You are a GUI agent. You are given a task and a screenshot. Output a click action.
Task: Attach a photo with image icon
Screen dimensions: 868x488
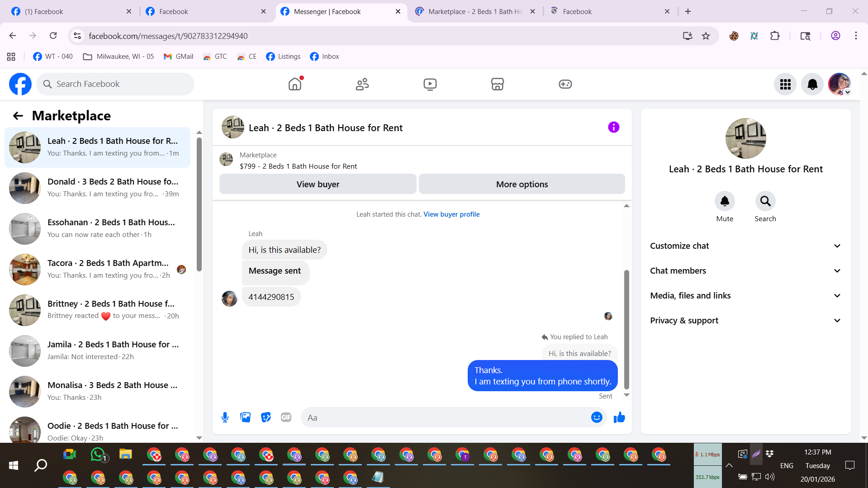tap(246, 417)
